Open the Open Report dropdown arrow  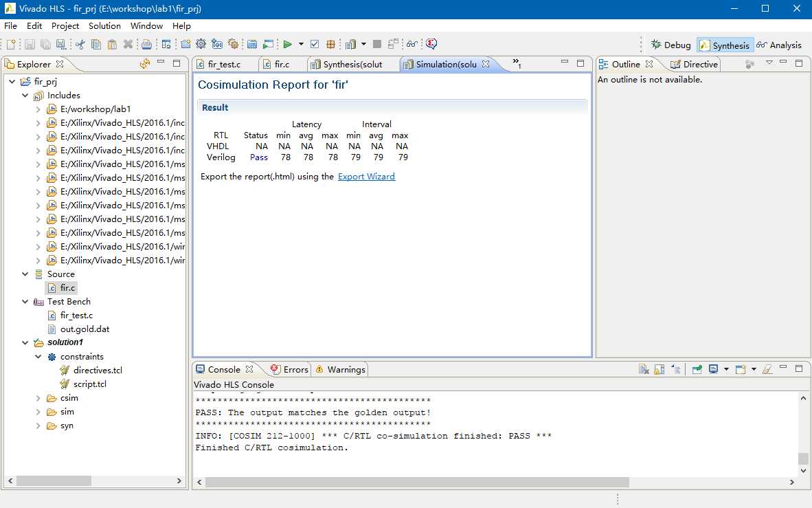[x=363, y=44]
